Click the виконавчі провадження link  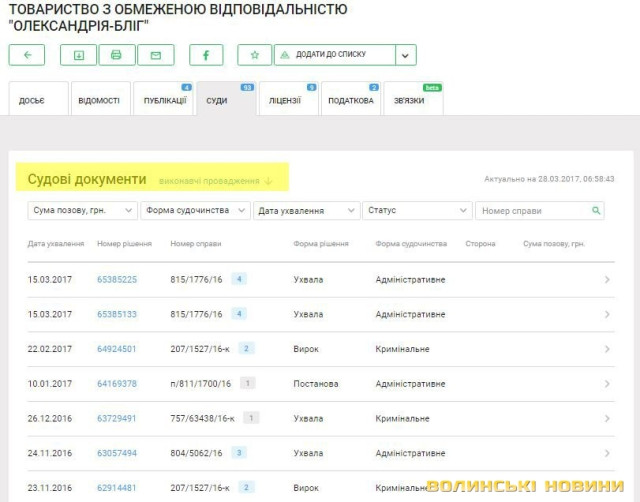click(x=215, y=181)
